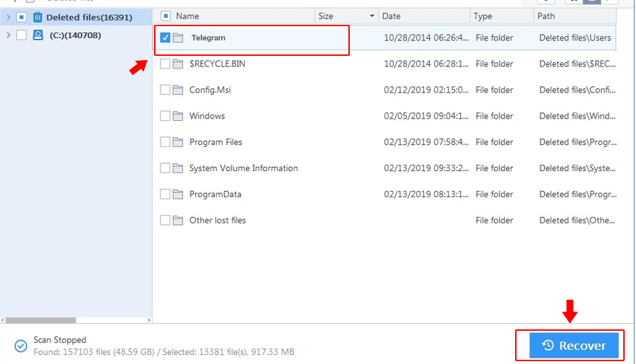Select the Program Files row name
This screenshot has height=364, width=636.
pos(216,142)
